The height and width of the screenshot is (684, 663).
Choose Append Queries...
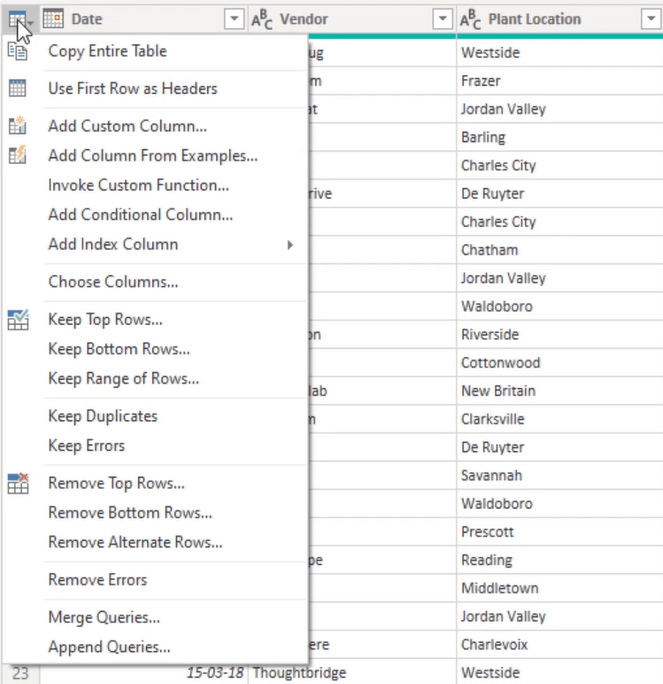pos(155,648)
